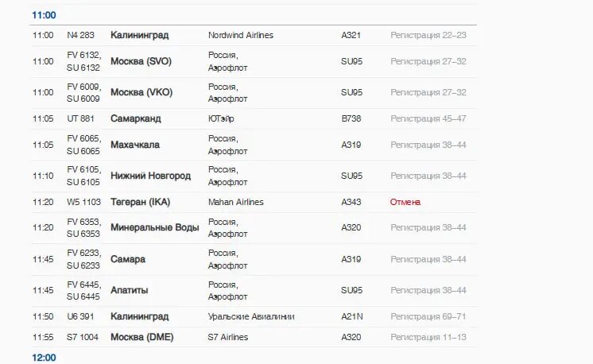Select Калининград Уральские Авиалинии flight
This screenshot has height=364, width=593.
[x=139, y=316]
